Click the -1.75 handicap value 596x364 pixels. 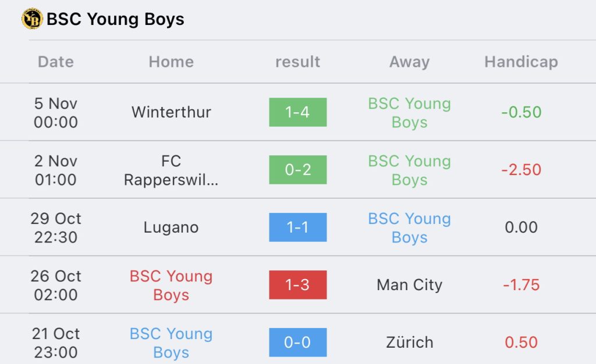[x=521, y=285]
